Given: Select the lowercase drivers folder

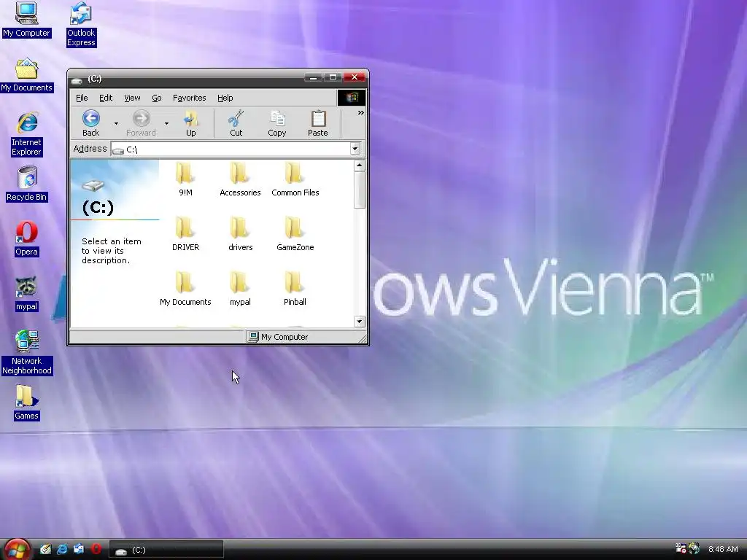Looking at the screenshot, I should (240, 234).
